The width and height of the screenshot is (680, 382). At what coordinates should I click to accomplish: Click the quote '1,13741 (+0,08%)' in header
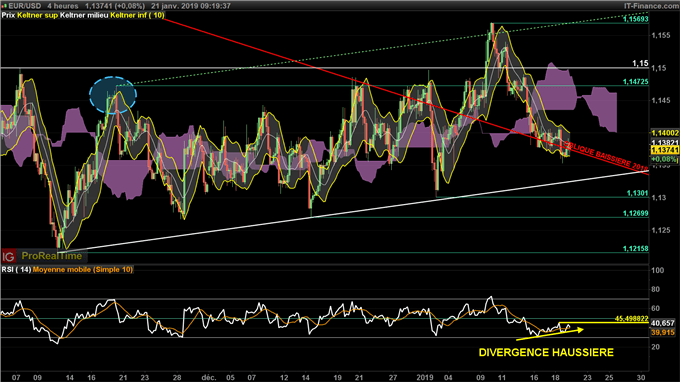(x=115, y=6)
